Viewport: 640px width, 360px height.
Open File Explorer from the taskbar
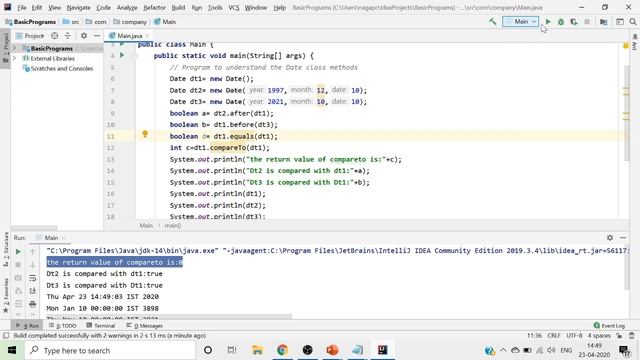258,350
